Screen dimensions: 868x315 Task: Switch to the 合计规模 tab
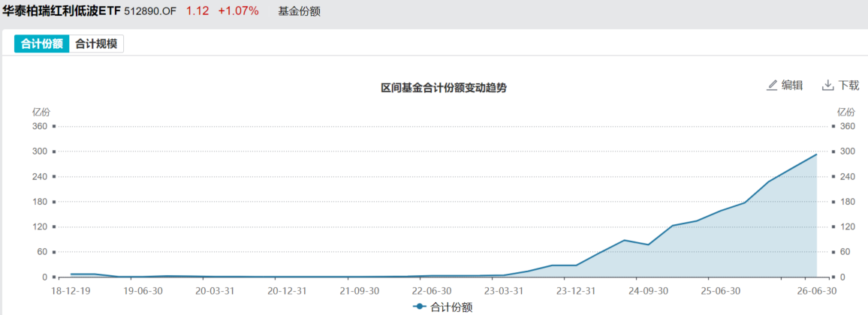(x=96, y=44)
